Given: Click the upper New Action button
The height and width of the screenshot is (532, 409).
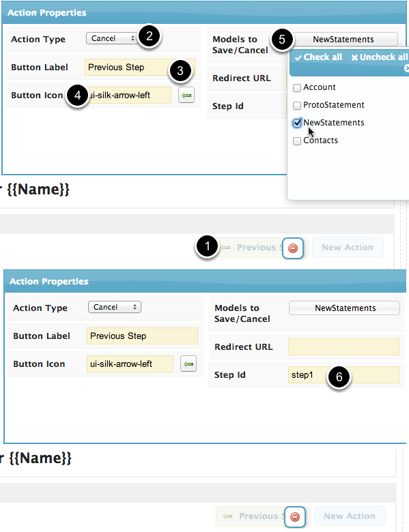Looking at the screenshot, I should [348, 248].
